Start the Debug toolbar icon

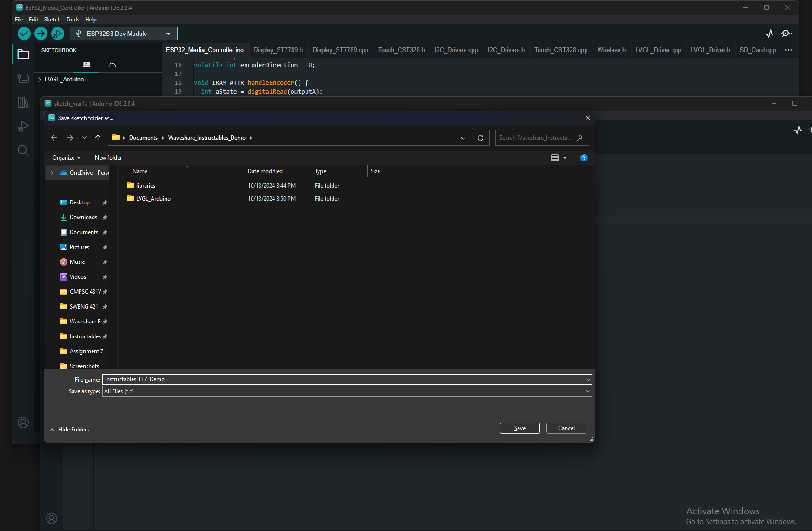58,34
